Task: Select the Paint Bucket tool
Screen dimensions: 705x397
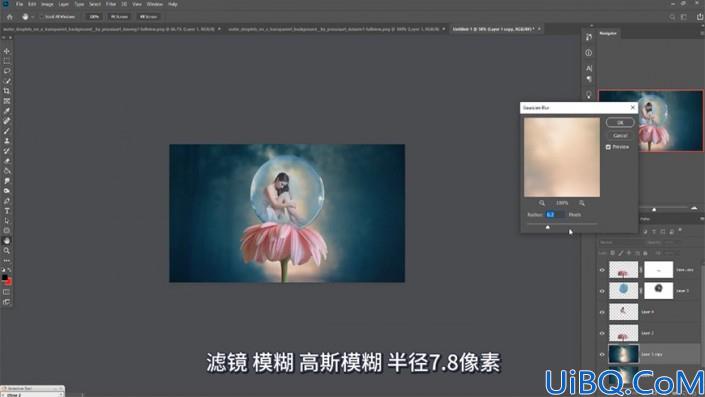Action: coord(7,171)
